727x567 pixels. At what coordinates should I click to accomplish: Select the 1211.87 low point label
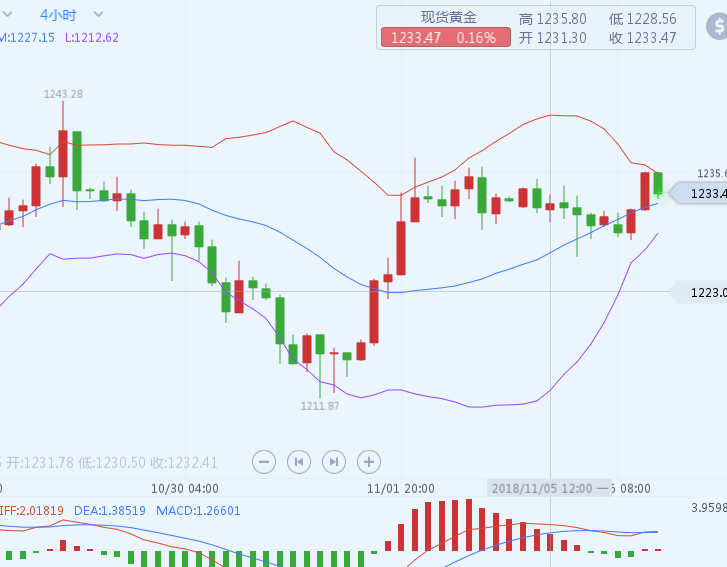point(320,405)
